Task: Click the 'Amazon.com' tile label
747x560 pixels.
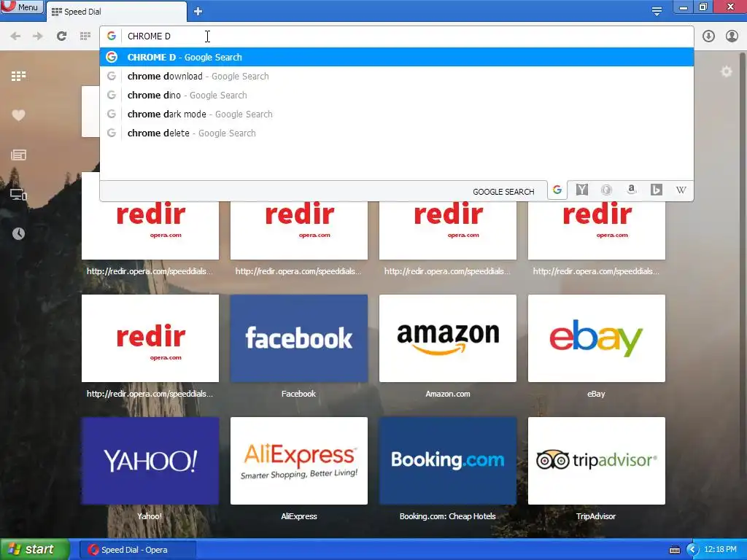Action: (x=447, y=394)
